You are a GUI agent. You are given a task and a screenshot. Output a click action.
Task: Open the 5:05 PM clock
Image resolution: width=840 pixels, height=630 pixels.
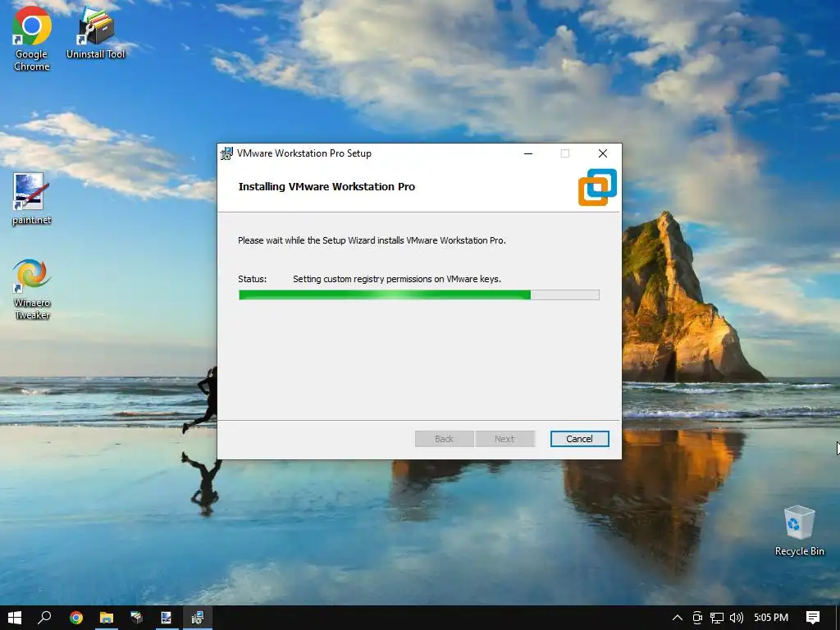pos(771,618)
